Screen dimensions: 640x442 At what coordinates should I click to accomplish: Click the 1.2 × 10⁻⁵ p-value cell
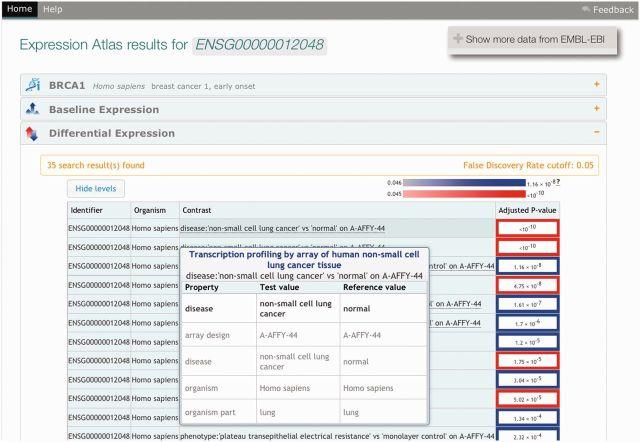click(x=528, y=342)
